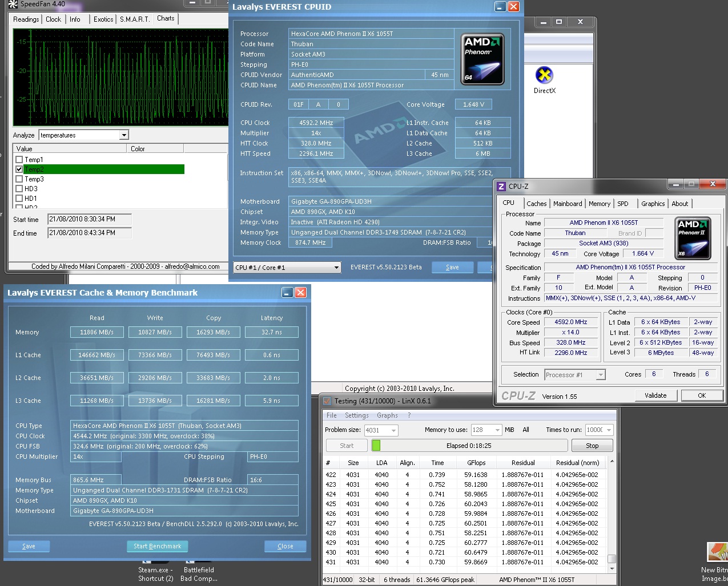Click the Color column header in SpeedFan

tap(155, 149)
